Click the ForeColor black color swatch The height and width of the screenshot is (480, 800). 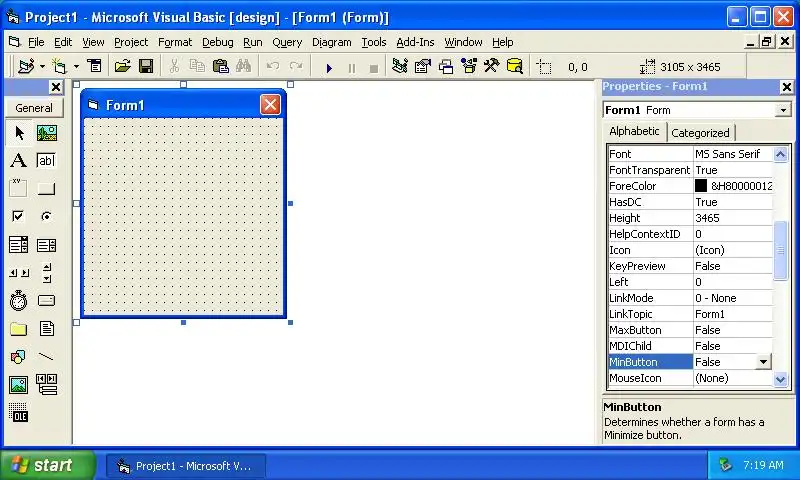[x=701, y=186]
